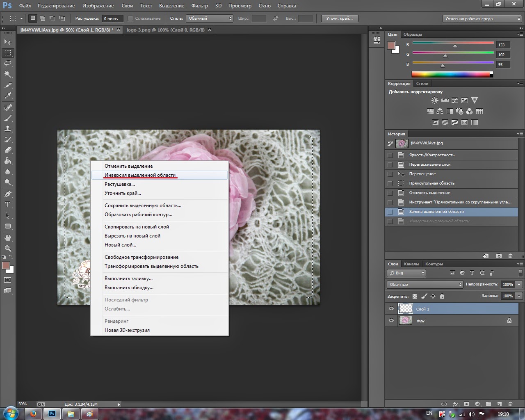
Task: Click the red R slider track
Action: (x=453, y=43)
